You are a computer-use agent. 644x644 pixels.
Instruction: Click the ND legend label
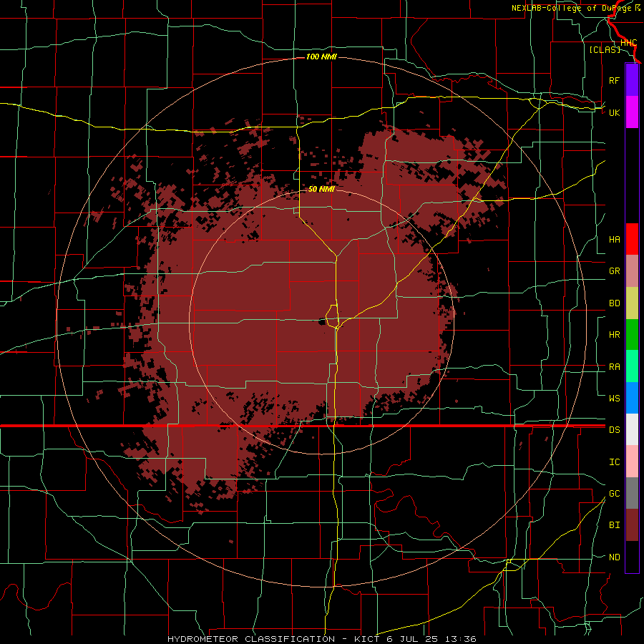pos(614,557)
